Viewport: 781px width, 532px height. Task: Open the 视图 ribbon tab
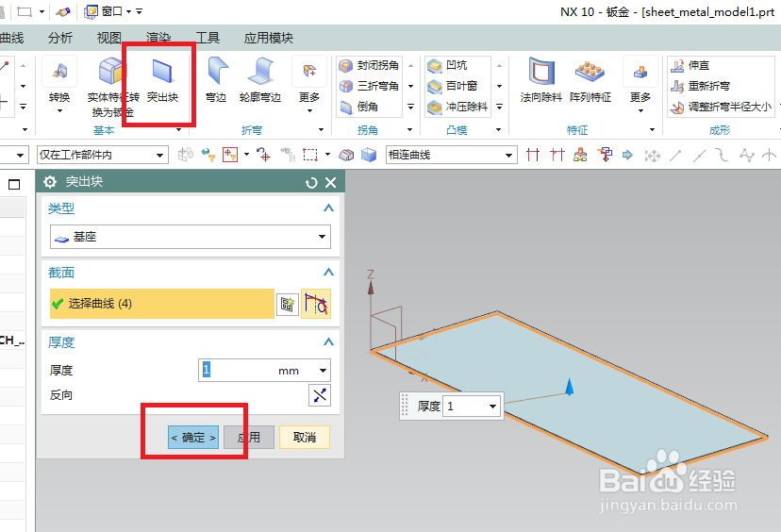tap(109, 38)
